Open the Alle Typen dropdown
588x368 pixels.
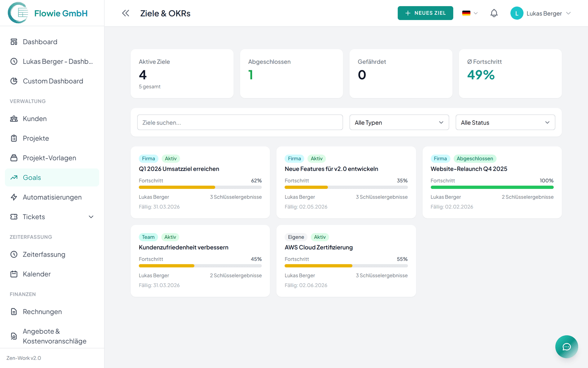point(399,122)
